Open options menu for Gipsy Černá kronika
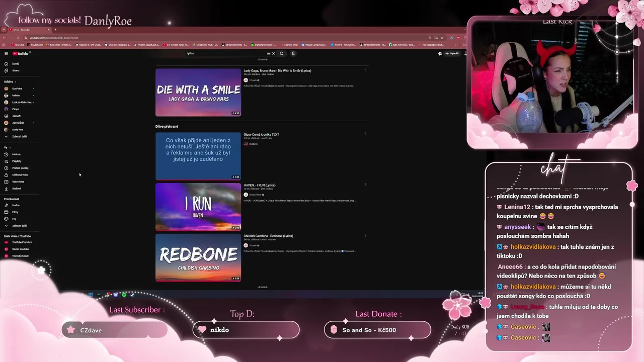 tap(366, 134)
